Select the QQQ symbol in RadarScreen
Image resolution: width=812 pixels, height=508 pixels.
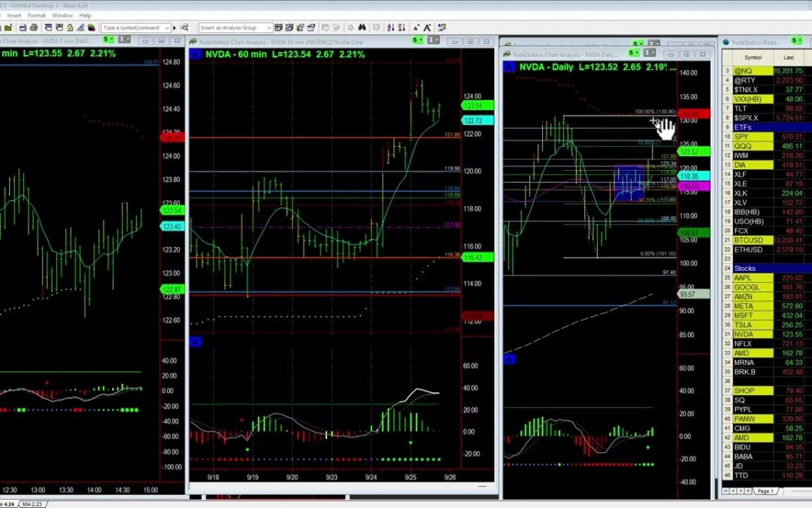753,146
